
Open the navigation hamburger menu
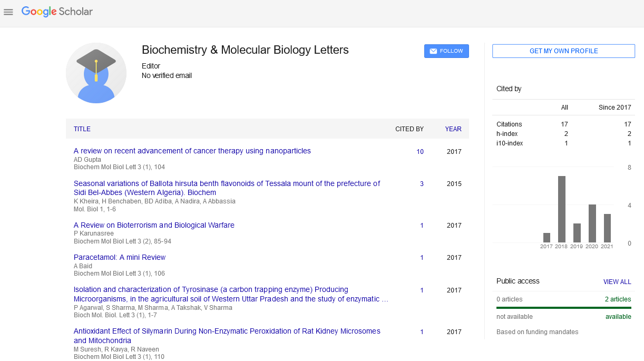click(8, 12)
